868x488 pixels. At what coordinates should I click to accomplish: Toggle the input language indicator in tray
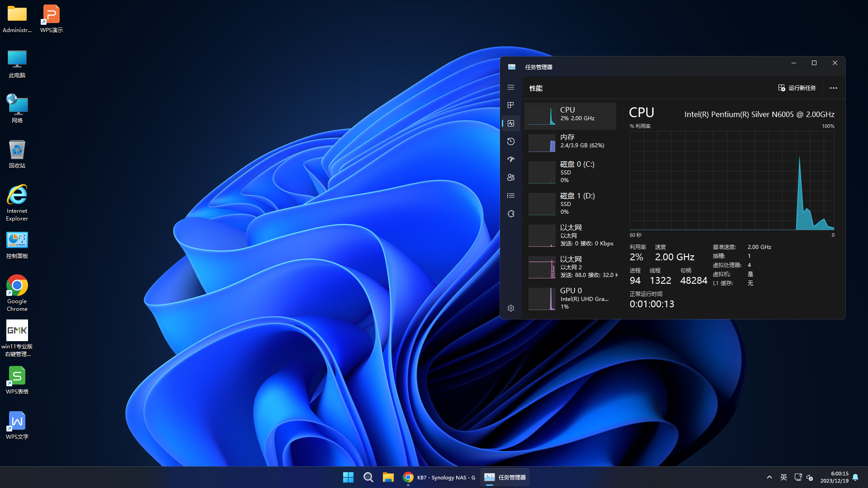(x=783, y=477)
